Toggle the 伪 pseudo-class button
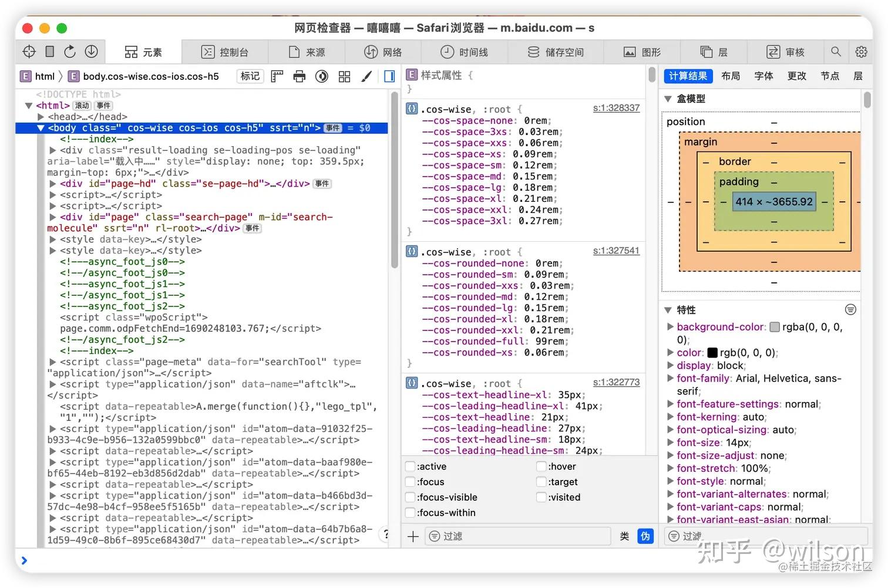Screen dimensions: 888x588 click(x=645, y=536)
